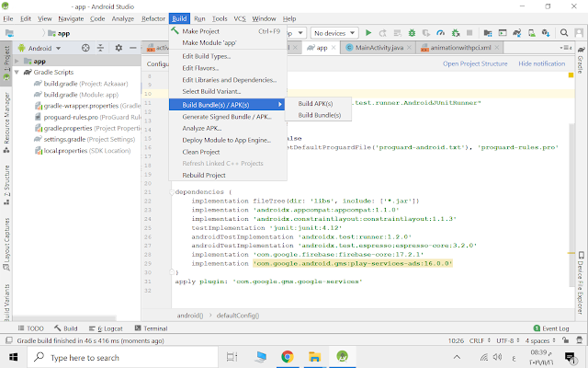Open the TODO tool window
This screenshot has width=588, height=368.
point(31,328)
